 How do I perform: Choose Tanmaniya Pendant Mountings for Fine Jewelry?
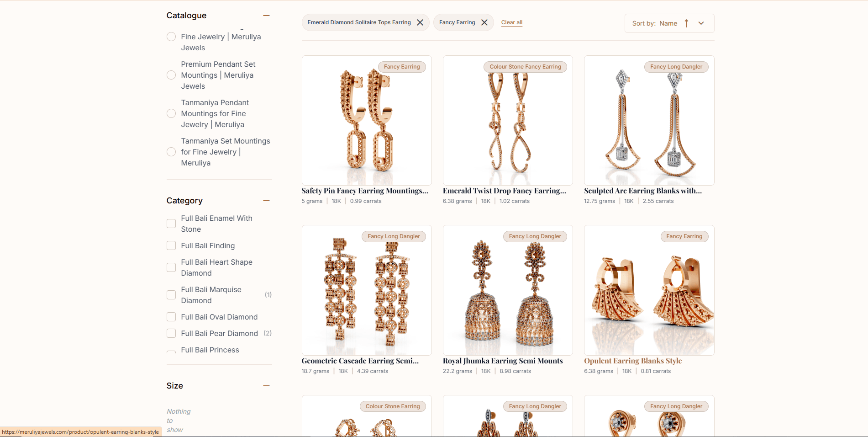coord(171,113)
